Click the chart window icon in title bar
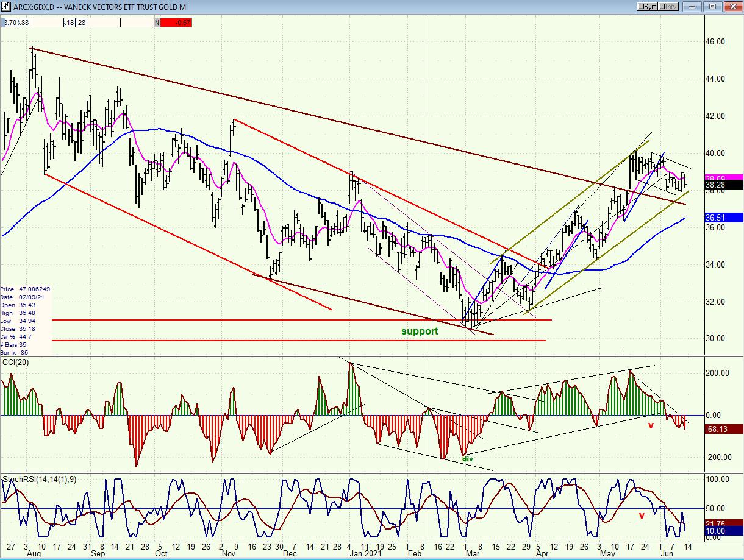This screenshot has height=560, width=744. [x=6, y=6]
